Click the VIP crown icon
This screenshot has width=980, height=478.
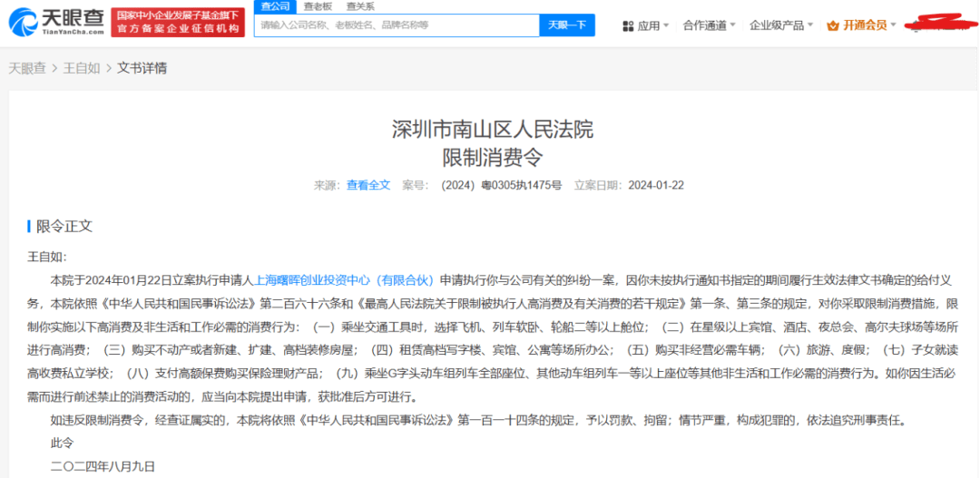coord(833,26)
